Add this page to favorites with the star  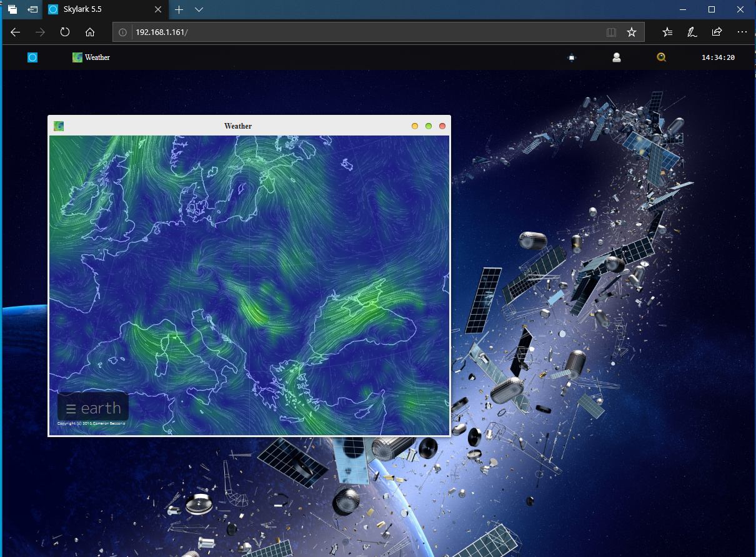pos(632,32)
